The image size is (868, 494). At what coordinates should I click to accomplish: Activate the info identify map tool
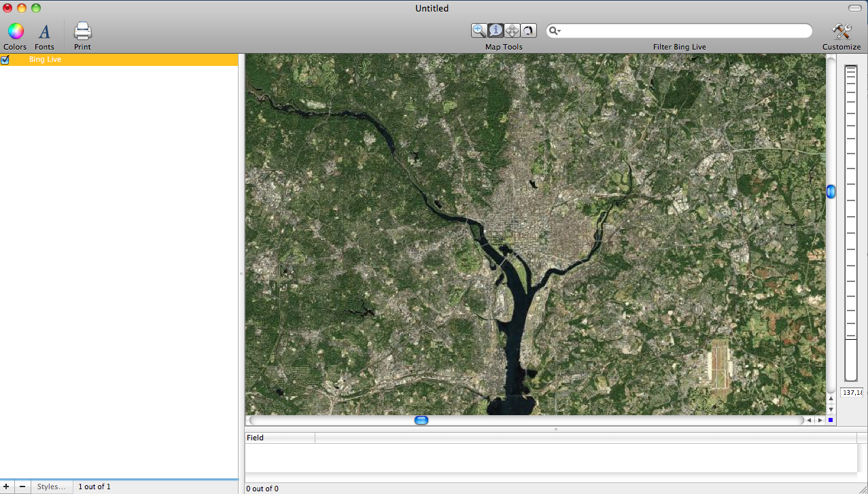tap(496, 31)
